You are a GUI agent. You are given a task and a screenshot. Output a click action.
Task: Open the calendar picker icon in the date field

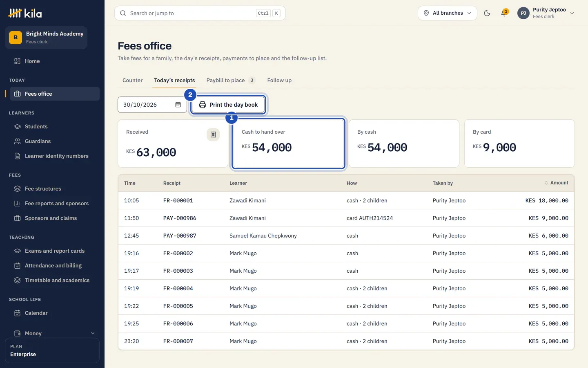pyautogui.click(x=178, y=105)
